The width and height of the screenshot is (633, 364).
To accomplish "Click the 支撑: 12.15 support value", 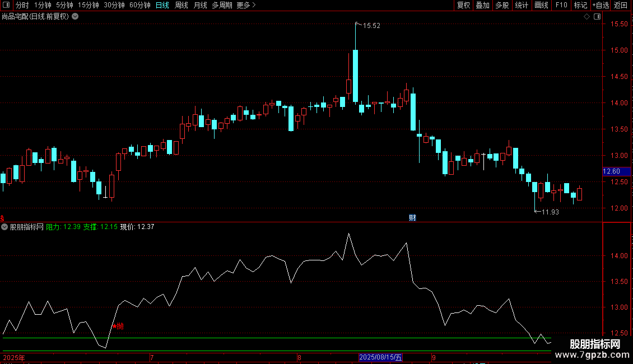I will point(100,227).
